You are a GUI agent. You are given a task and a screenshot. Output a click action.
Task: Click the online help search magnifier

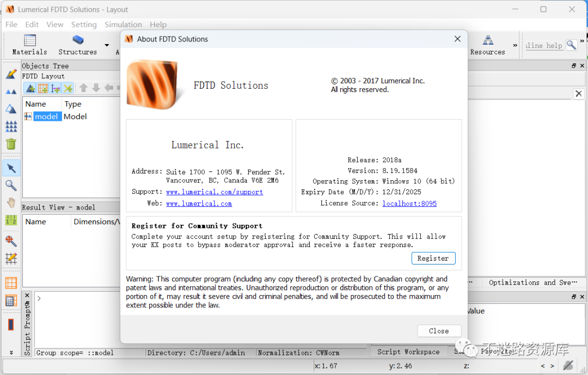(571, 45)
